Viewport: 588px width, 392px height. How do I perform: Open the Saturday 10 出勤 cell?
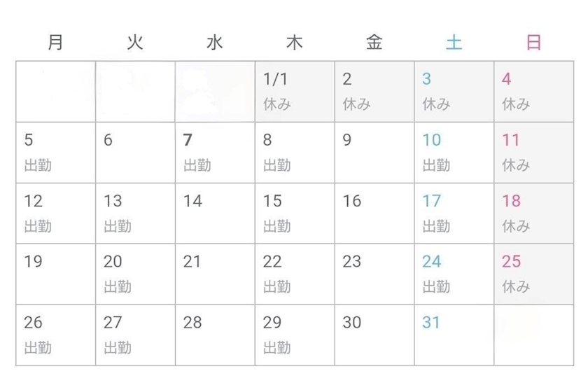pos(454,153)
